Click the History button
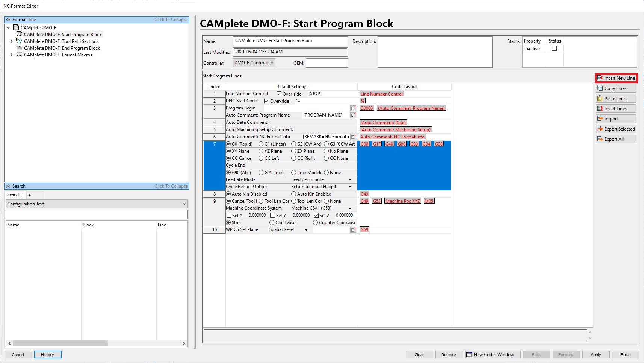The width and height of the screenshot is (644, 363). point(48,355)
